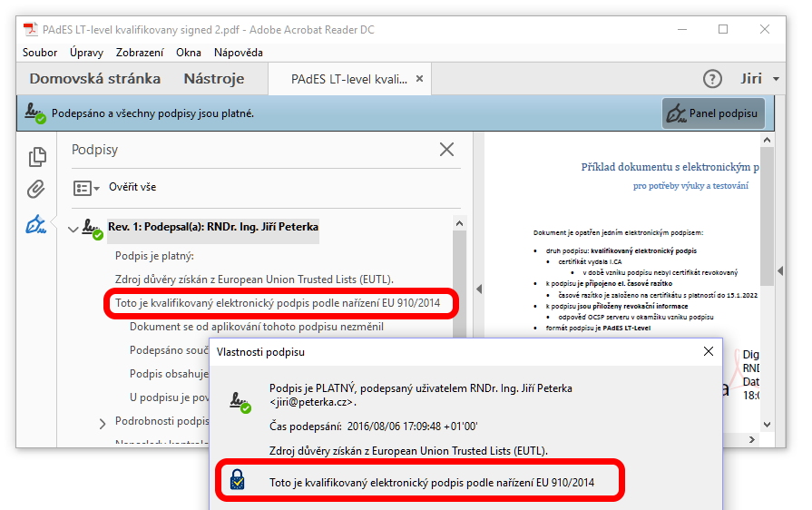Select qualified signature EU 910/2014 line in Podpisy
The height and width of the screenshot is (510, 812).
coord(278,303)
